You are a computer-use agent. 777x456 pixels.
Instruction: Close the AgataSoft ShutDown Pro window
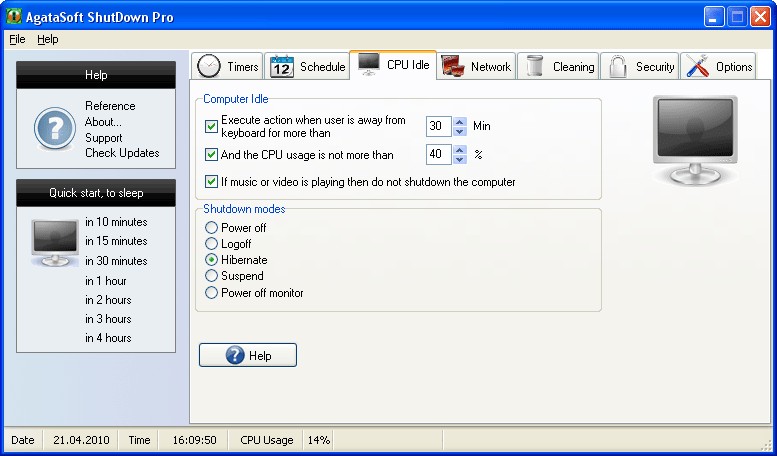760,17
